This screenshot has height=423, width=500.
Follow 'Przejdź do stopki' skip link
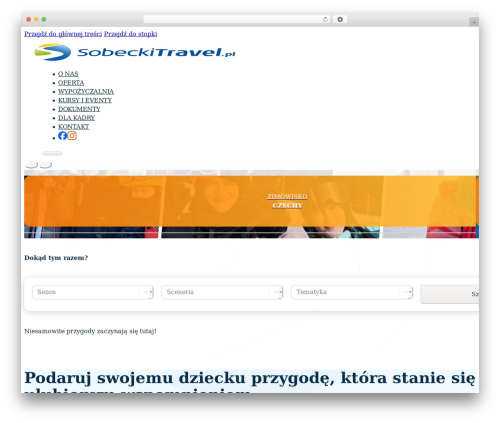(130, 34)
